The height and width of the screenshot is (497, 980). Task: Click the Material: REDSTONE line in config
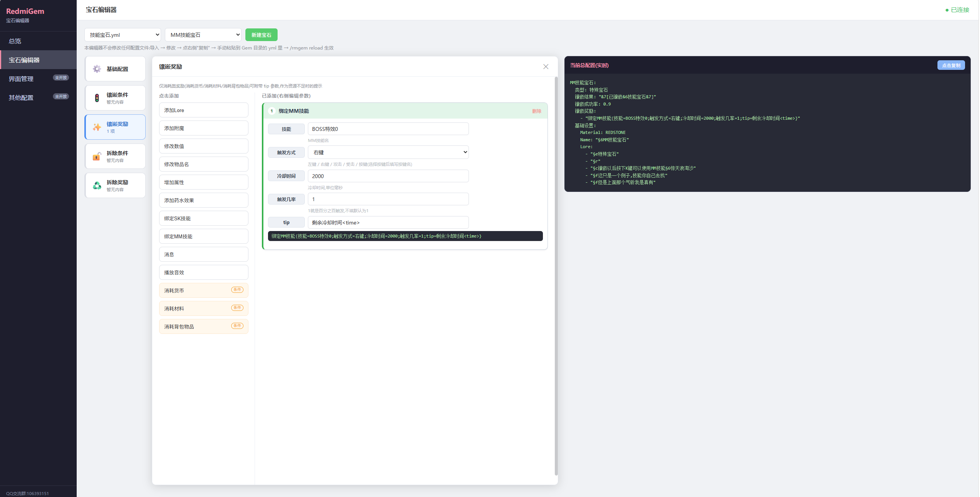(603, 132)
